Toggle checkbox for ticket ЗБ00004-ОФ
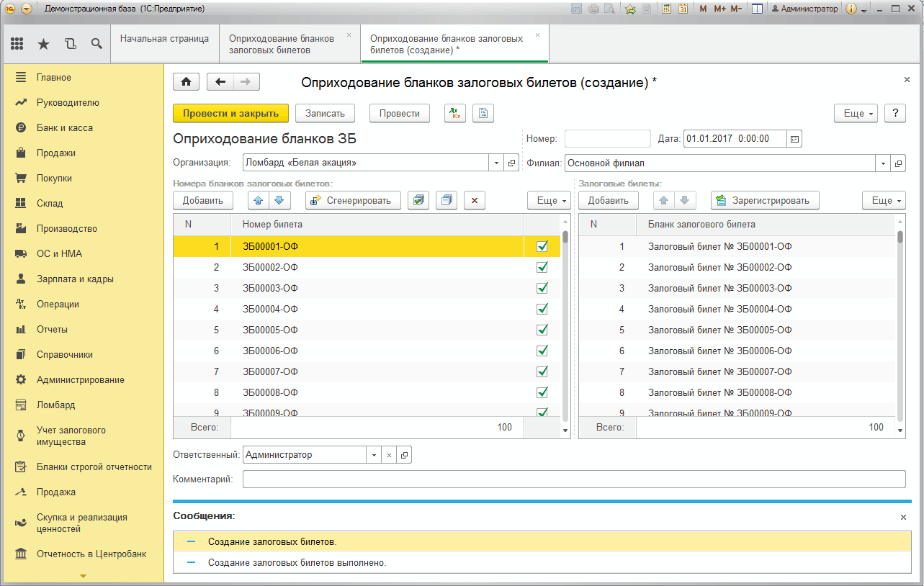Screen dimensions: 924x586 tap(542, 309)
